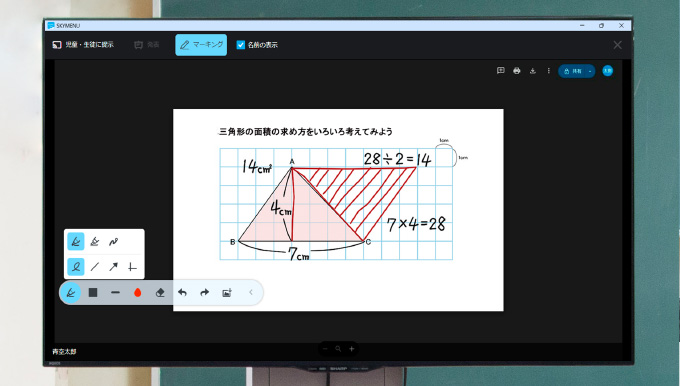The image size is (680, 386).
Task: Open the three-dot more options menu
Action: [549, 71]
